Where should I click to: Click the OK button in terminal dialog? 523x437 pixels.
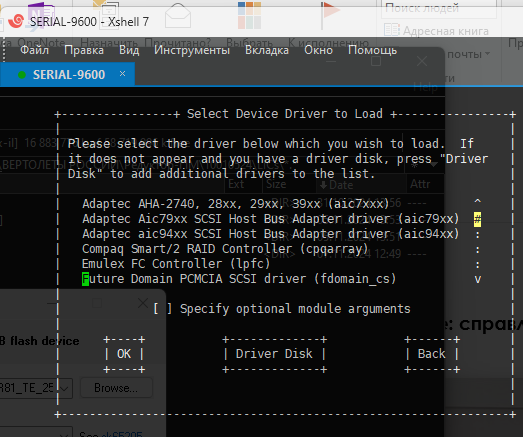pos(124,354)
